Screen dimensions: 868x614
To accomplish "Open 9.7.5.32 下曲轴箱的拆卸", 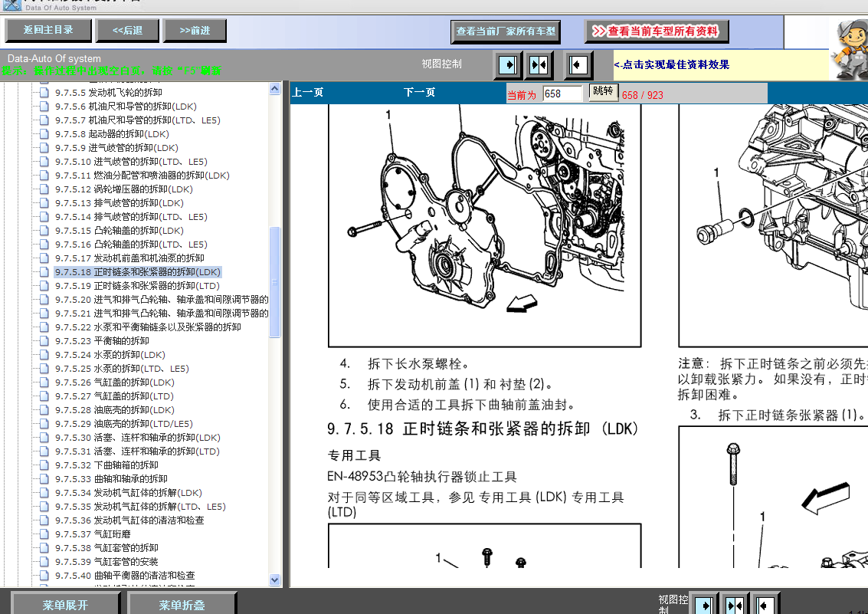I will click(x=106, y=465).
